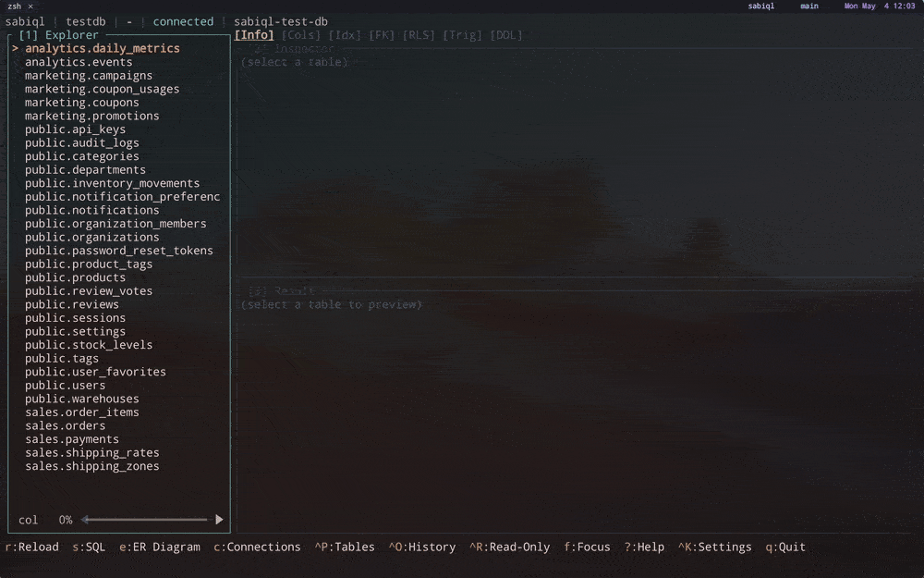Click the main label in top bar
The height and width of the screenshot is (578, 924).
tap(809, 6)
